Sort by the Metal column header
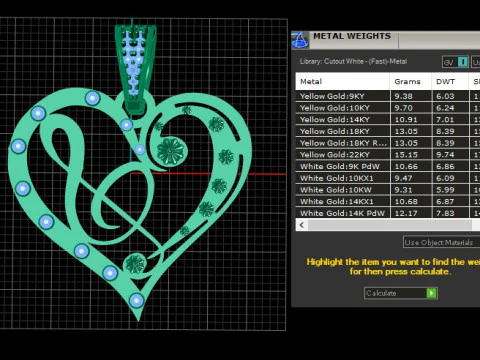The image size is (480, 360). coord(342,81)
